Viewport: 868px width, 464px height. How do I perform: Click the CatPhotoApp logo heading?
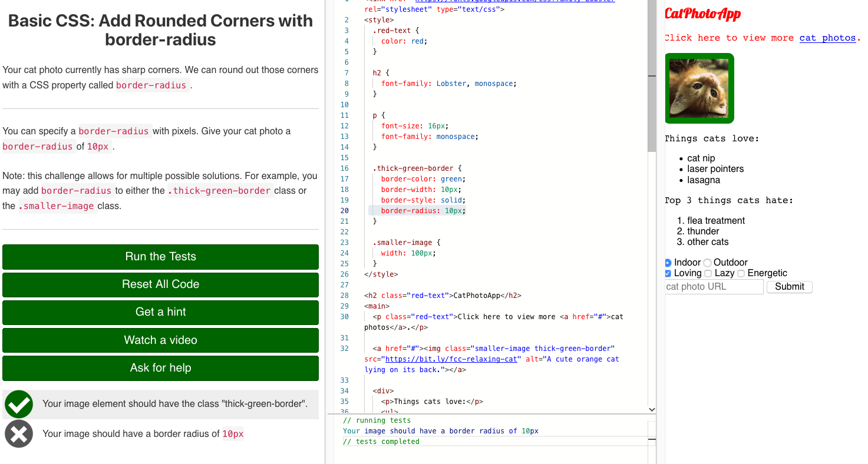pos(702,14)
